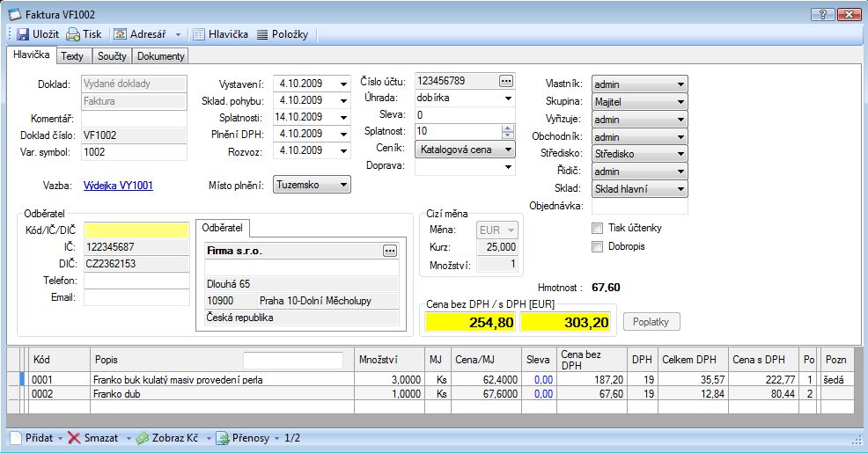The image size is (868, 453).
Task: Click the Hlavička toolbar icon
Action: pyautogui.click(x=200, y=34)
